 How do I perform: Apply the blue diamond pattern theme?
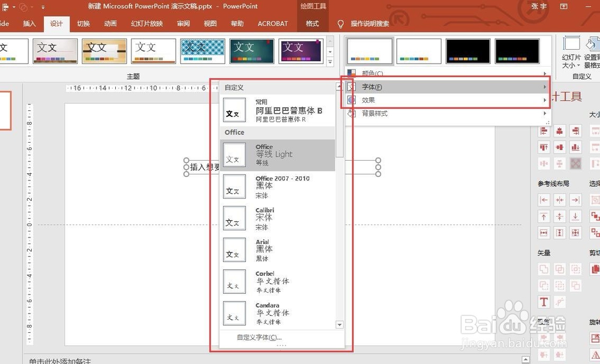(202, 51)
